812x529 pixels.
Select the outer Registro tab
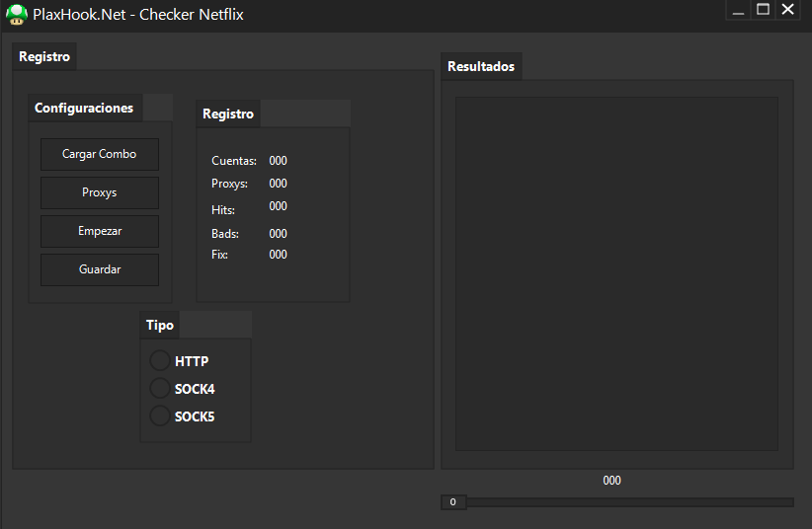tap(44, 56)
